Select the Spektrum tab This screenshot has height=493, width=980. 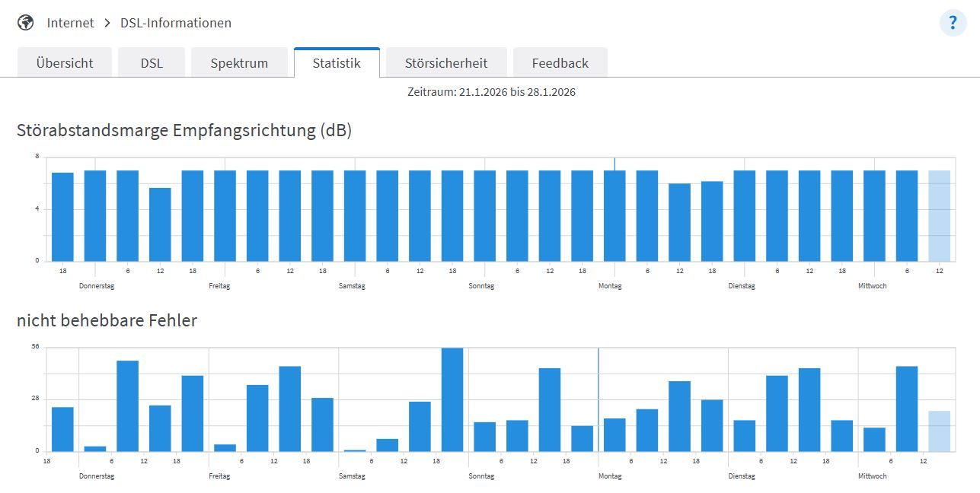[239, 63]
